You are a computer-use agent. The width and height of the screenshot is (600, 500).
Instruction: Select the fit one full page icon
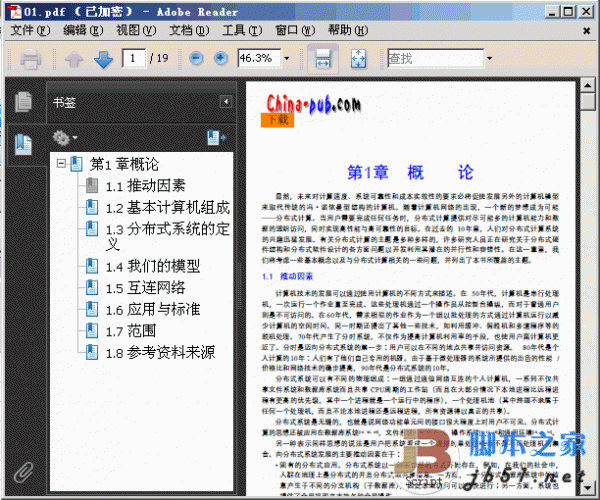[358, 59]
